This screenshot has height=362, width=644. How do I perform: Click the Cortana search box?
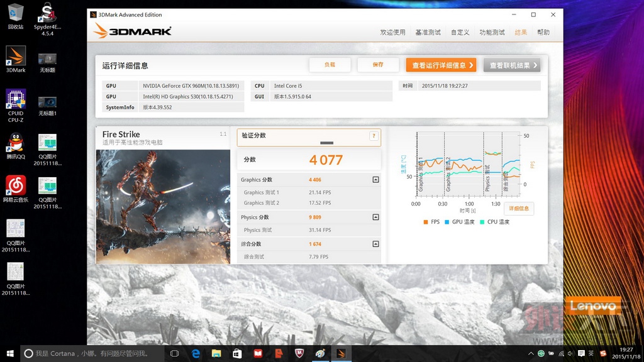pyautogui.click(x=92, y=353)
